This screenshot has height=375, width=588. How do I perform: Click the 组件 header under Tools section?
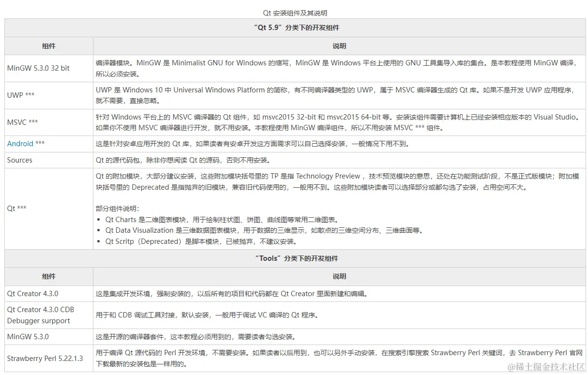pyautogui.click(x=49, y=276)
